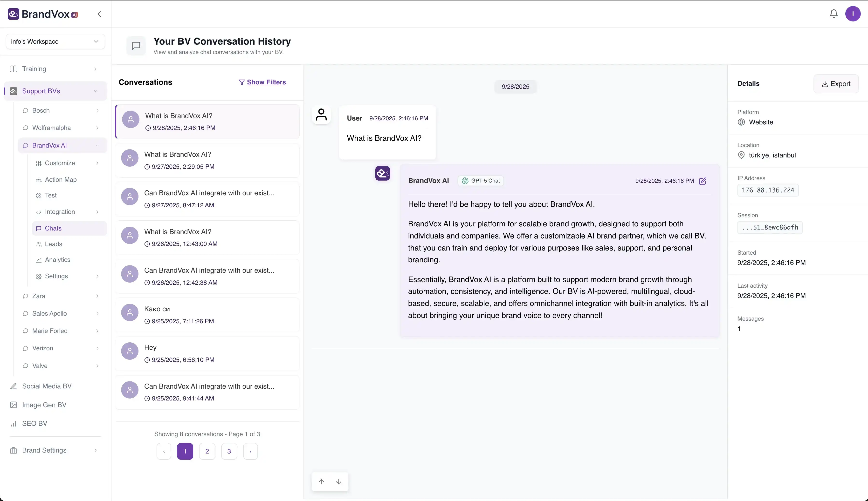Click the filter funnel icon
Screen dimensions: 868x501
tap(242, 82)
